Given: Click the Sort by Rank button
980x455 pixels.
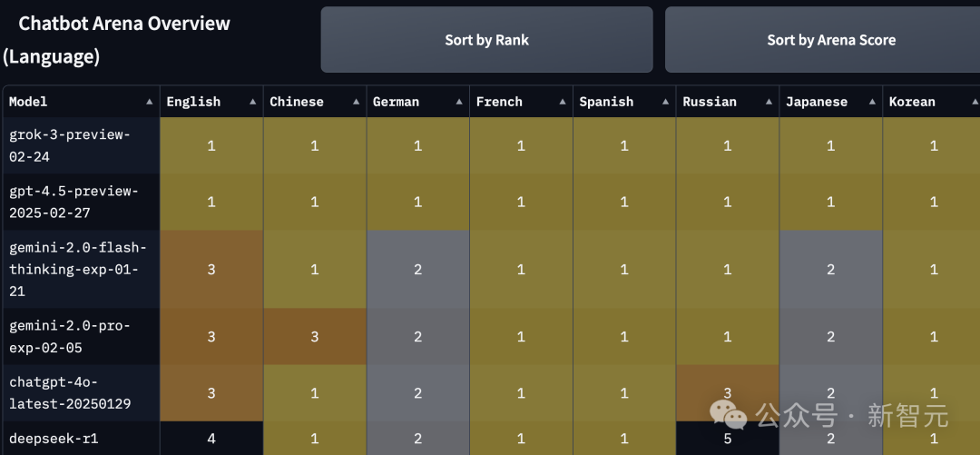Looking at the screenshot, I should click(x=486, y=40).
